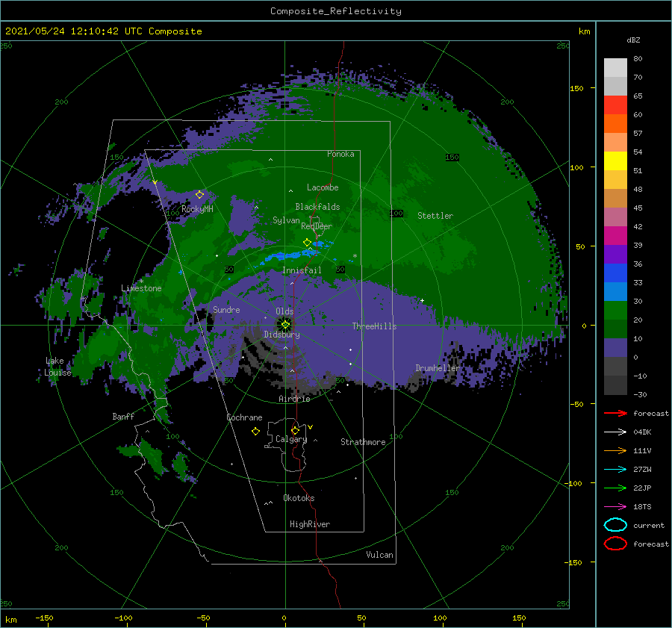This screenshot has height=628, width=672.
Task: Select the radar site diamond at Olds
Action: pyautogui.click(x=285, y=325)
